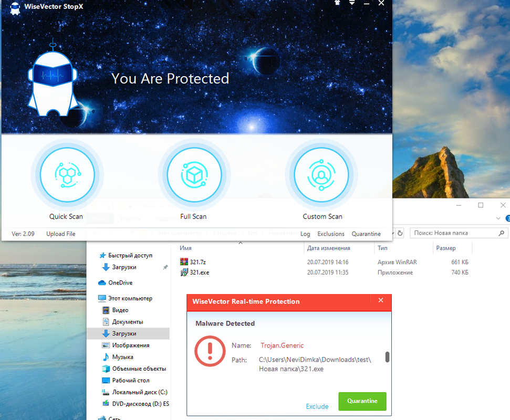This screenshot has width=510, height=420.
Task: Quarantine the detected Trojan.Generic file
Action: [362, 401]
